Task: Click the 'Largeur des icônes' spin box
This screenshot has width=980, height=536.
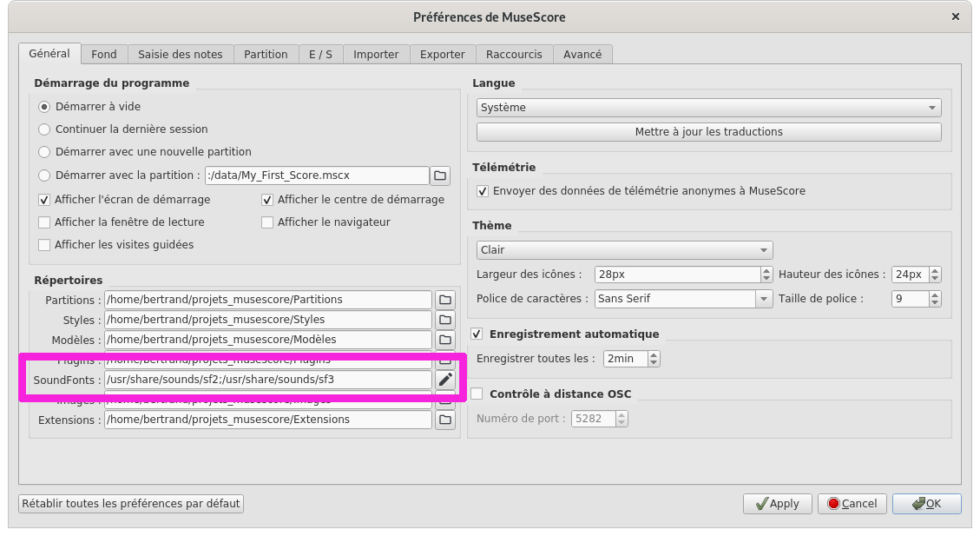Action: point(677,275)
